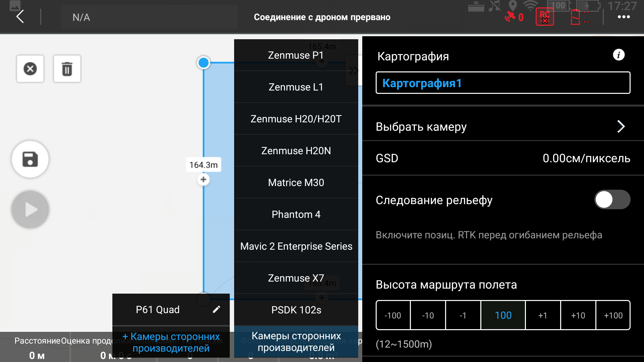Select the blue polygon corner vertex
Image resolution: width=644 pixels, height=362 pixels.
point(203,63)
